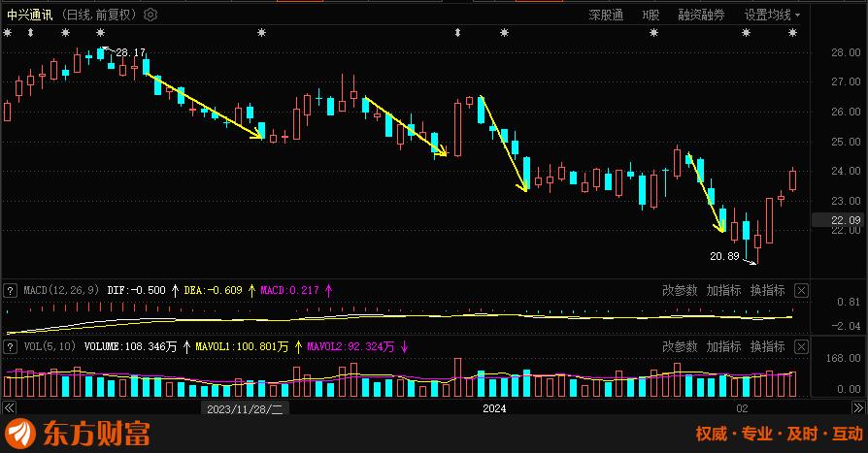
Task: Click the 168.00 volume axis label
Action: (843, 358)
